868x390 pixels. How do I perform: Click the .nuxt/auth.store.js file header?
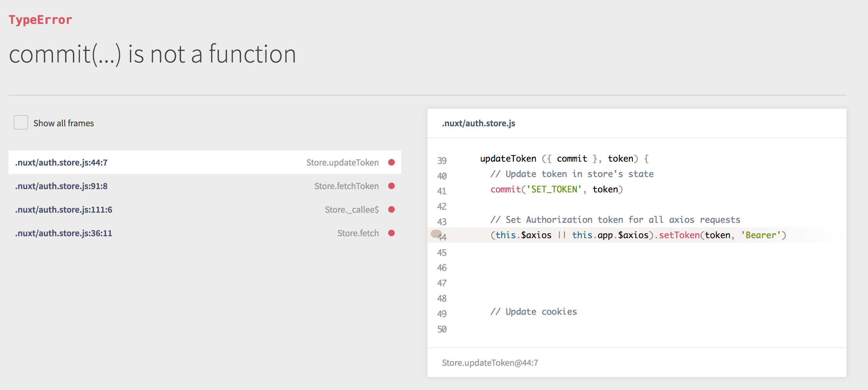coord(478,123)
